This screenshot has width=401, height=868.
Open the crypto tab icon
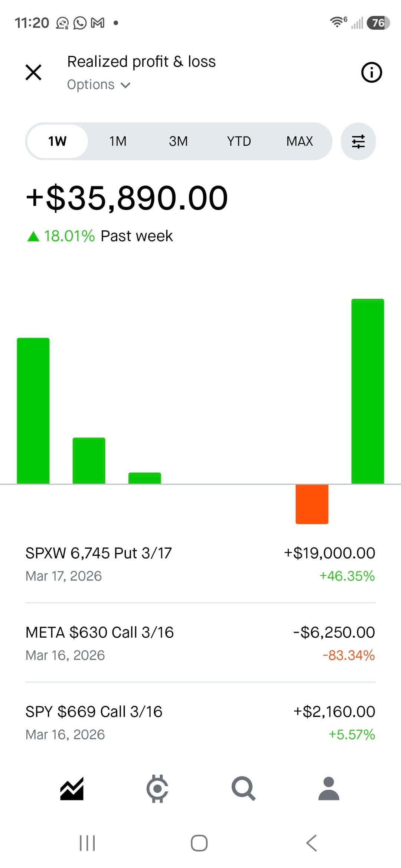[157, 788]
